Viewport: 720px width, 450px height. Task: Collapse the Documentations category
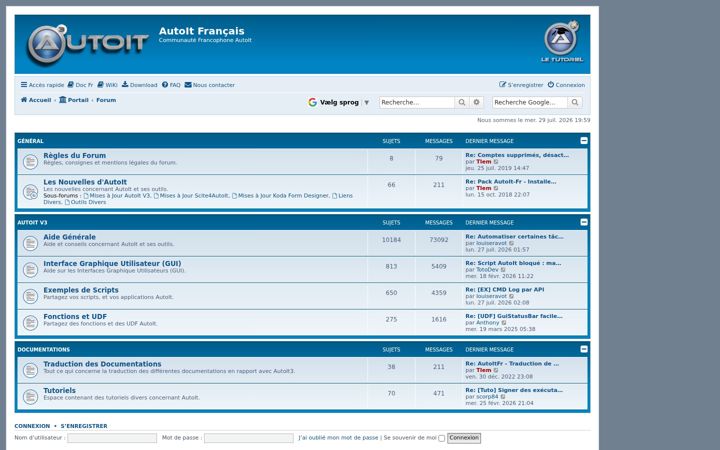pos(584,349)
